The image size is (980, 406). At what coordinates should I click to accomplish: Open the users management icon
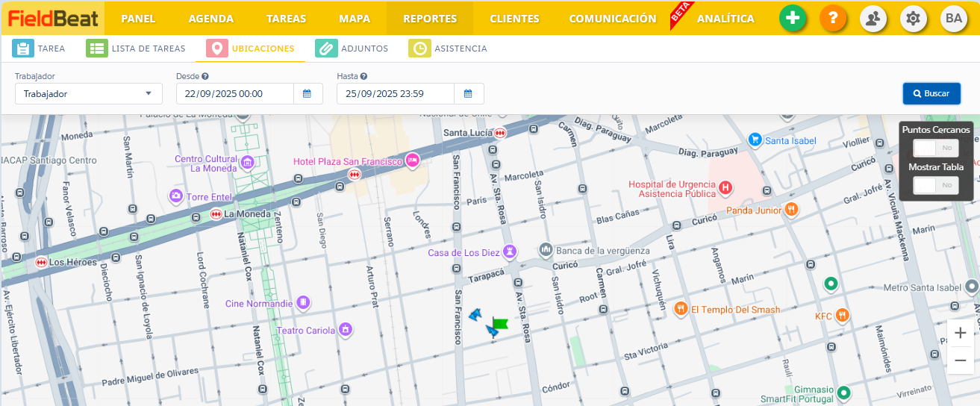tap(873, 18)
